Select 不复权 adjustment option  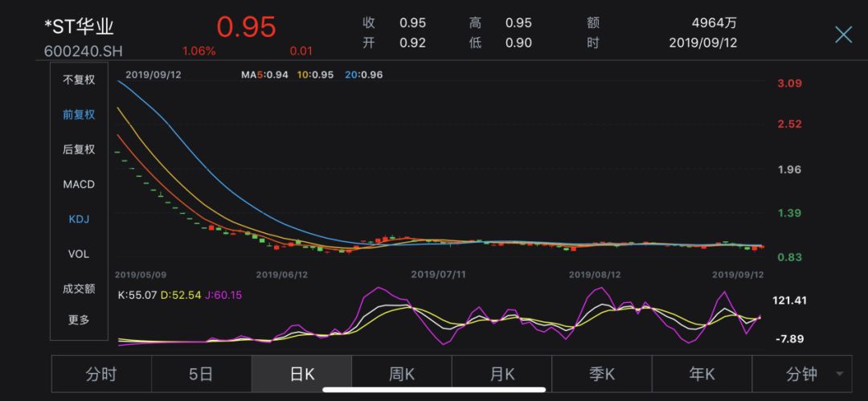click(79, 80)
